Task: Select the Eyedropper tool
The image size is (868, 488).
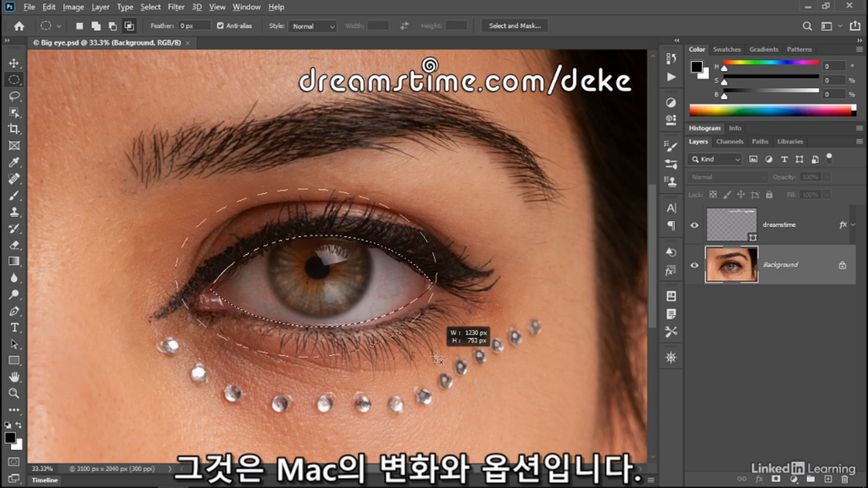Action: point(14,162)
